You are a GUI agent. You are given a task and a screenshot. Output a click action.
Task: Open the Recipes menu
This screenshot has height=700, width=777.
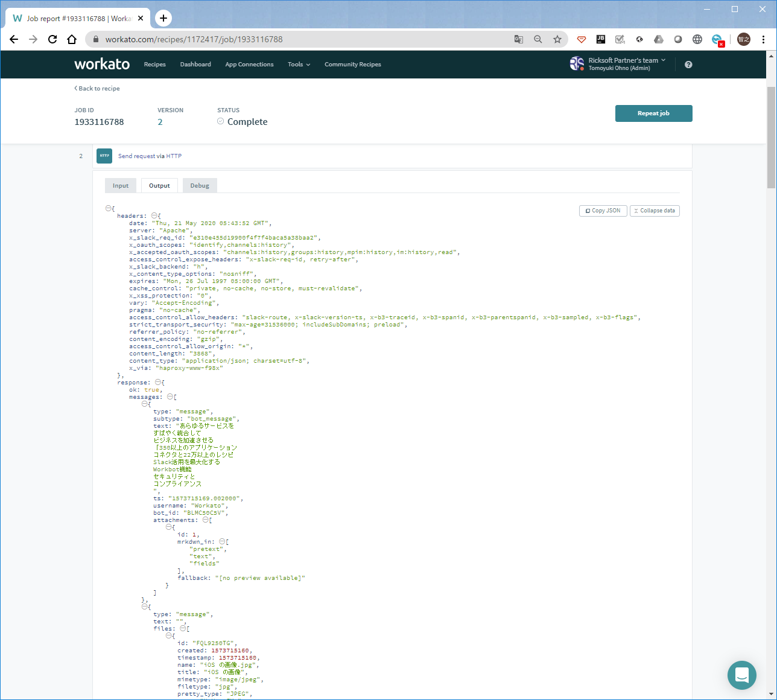155,65
